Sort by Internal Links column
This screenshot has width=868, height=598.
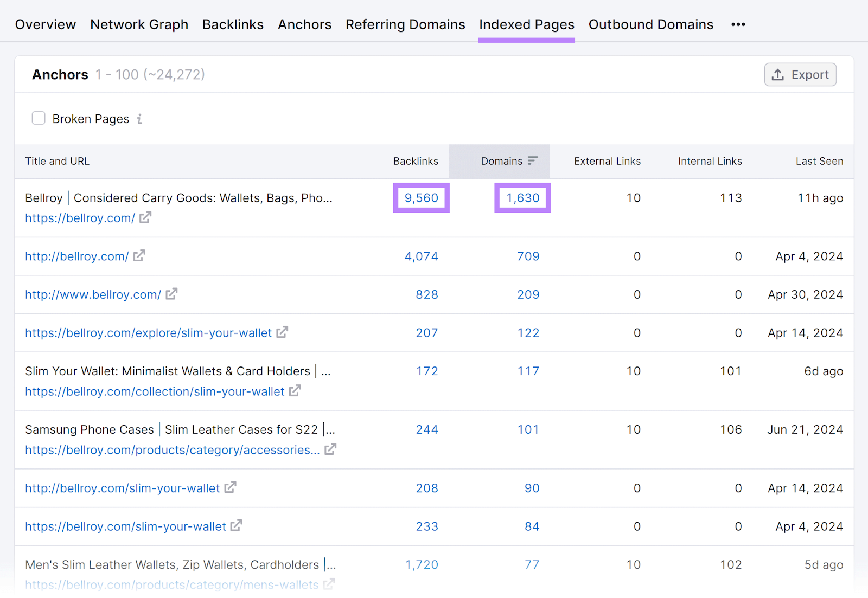coord(710,161)
